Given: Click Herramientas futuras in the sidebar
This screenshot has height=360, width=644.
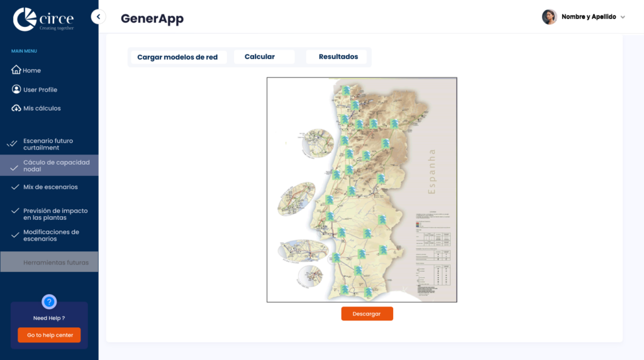Looking at the screenshot, I should (x=56, y=263).
